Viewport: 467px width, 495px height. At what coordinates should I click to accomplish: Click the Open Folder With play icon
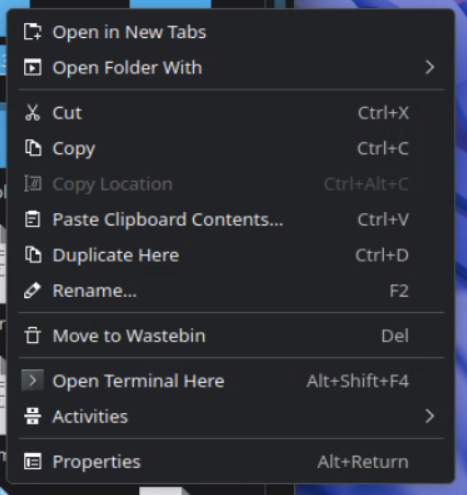coord(33,68)
